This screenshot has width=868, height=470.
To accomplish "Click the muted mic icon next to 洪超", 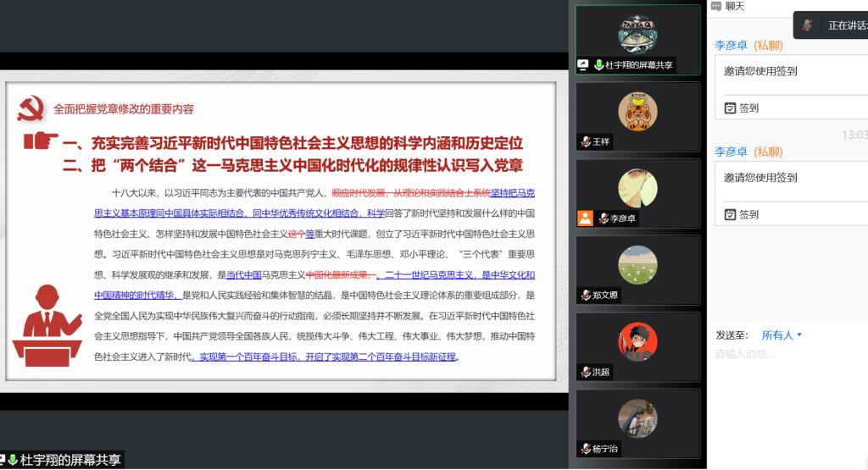I will point(586,373).
